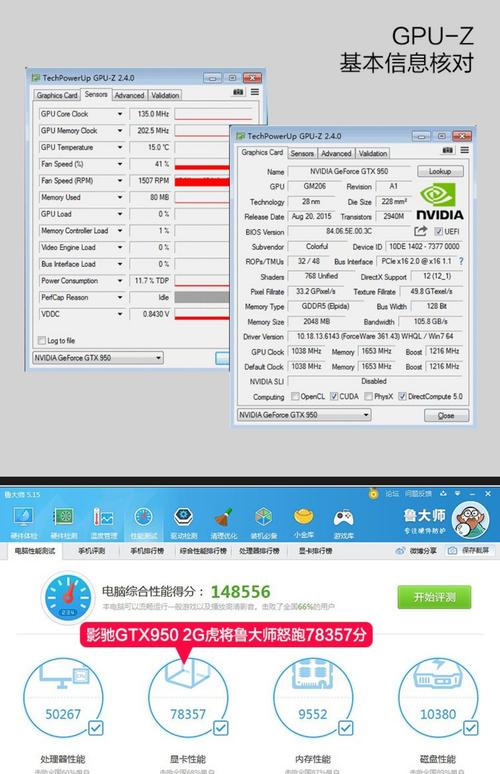Open Fan Speed (RPM) sensor dropdown
500x774 pixels.
(120, 181)
